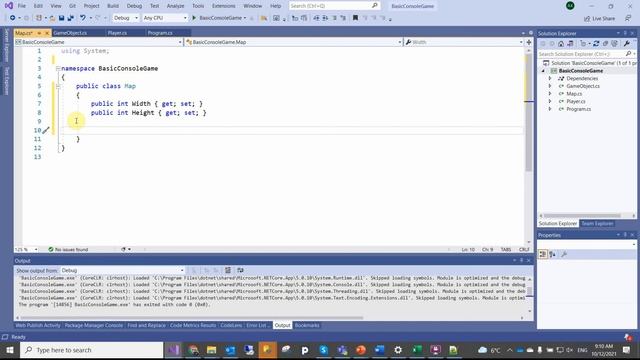Click the Save All icon
The image size is (640, 360).
[x=71, y=18]
